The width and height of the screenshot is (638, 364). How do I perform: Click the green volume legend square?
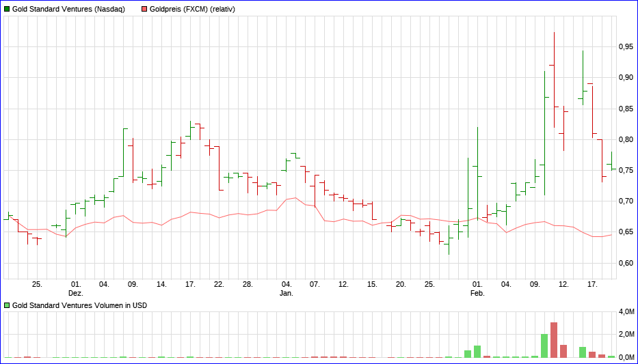pos(7,305)
